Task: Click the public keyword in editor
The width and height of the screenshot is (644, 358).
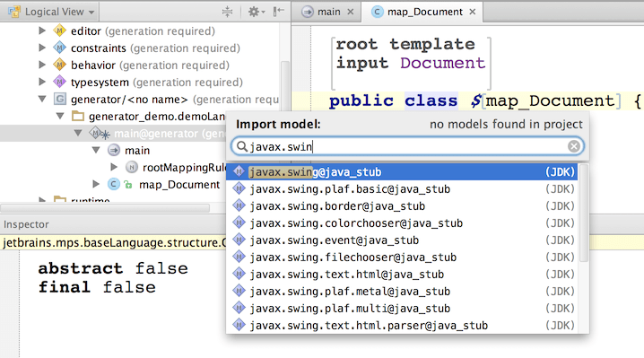Action: pos(361,100)
